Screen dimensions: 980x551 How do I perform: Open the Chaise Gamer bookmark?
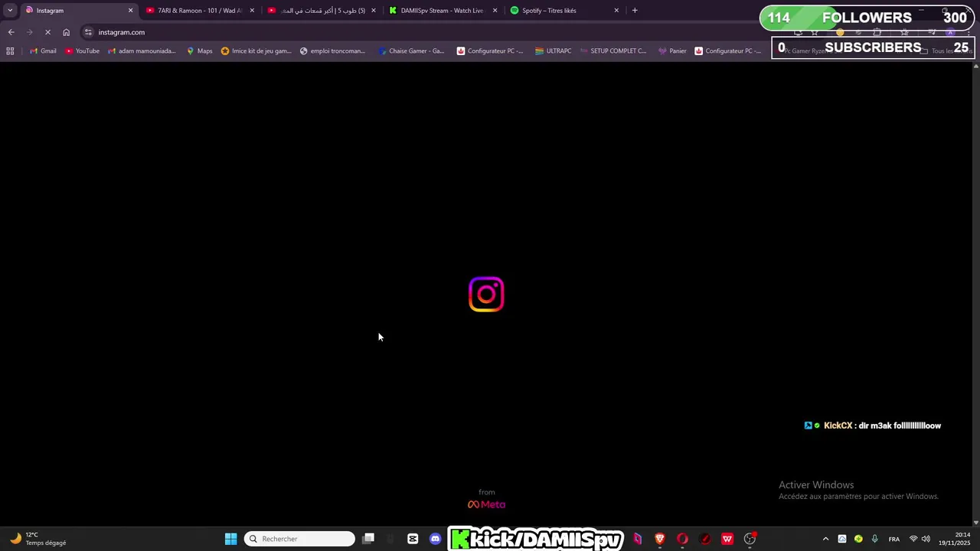point(411,51)
